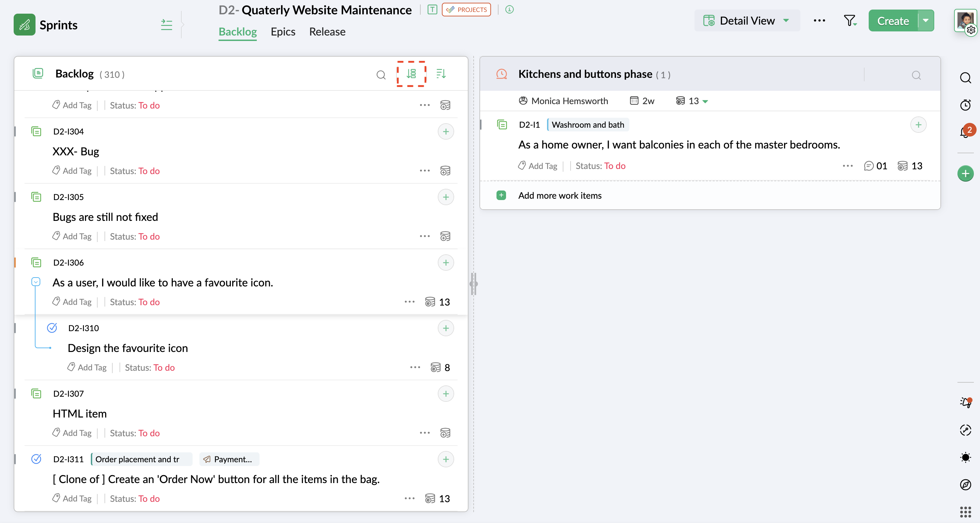Click Add more work items
The height and width of the screenshot is (523, 980).
(559, 196)
